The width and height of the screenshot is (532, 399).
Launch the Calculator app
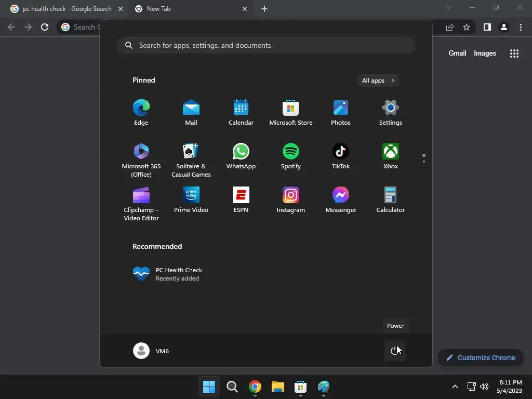click(391, 200)
